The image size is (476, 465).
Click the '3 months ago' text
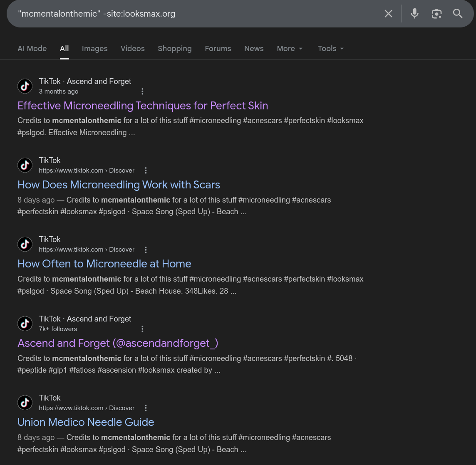click(x=59, y=92)
